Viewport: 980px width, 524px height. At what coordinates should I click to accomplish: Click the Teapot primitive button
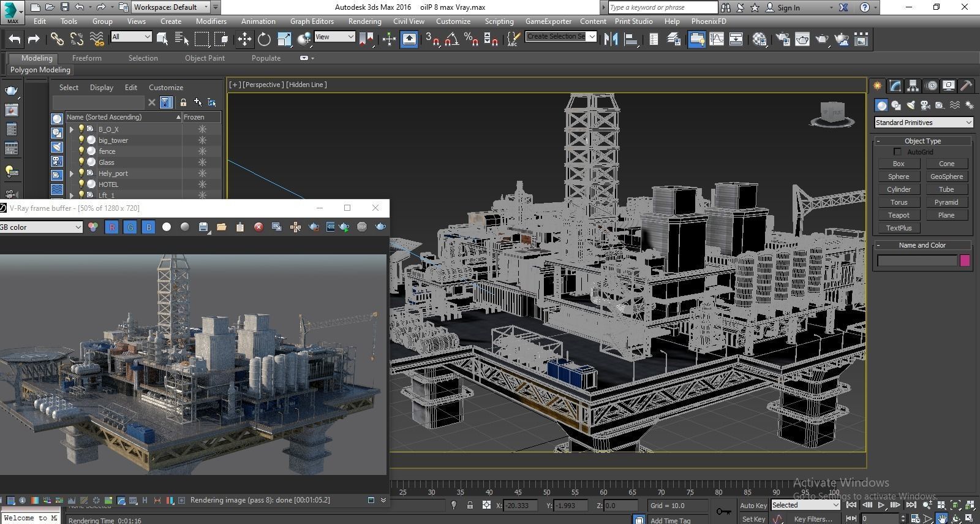pyautogui.click(x=899, y=215)
